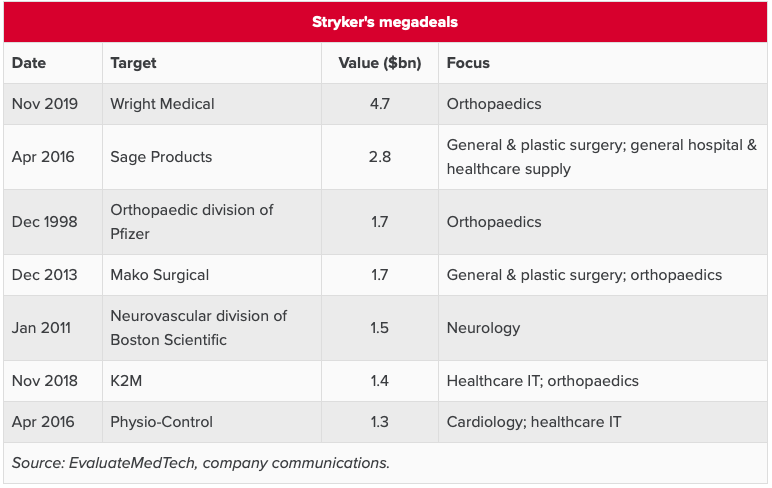
Task: Click the Orthopaedic division of Pfizer cell
Action: pos(191,222)
